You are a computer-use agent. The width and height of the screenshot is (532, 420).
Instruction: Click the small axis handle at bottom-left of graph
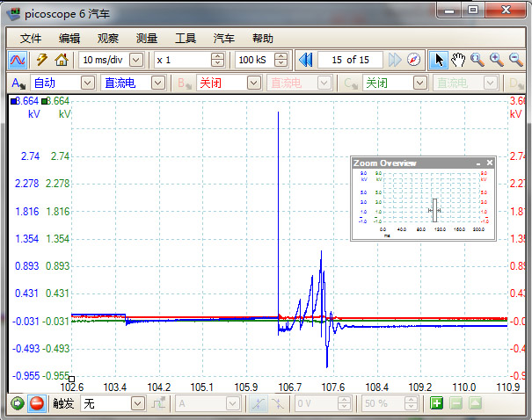[71, 379]
